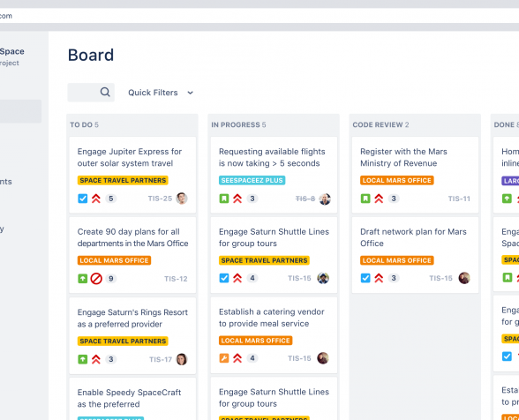The image size is (519, 420).
Task: Open 'Register with the Mars Ministry of Revenue' card
Action: (x=415, y=175)
